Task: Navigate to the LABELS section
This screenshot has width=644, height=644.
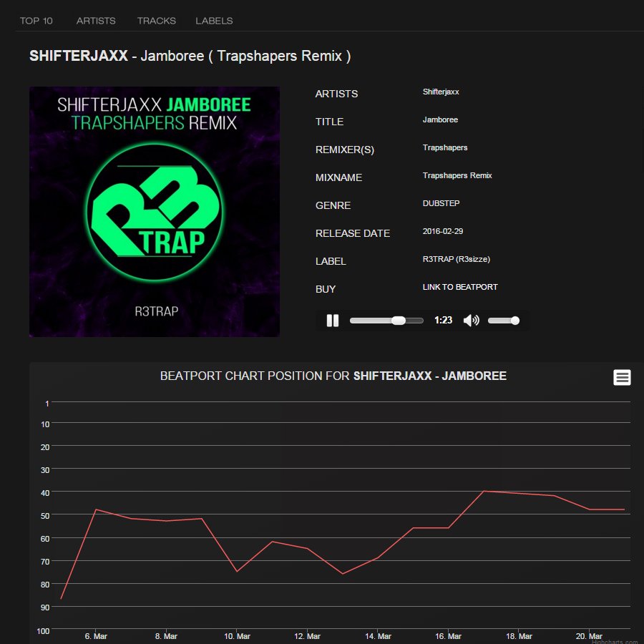Action: pos(214,21)
